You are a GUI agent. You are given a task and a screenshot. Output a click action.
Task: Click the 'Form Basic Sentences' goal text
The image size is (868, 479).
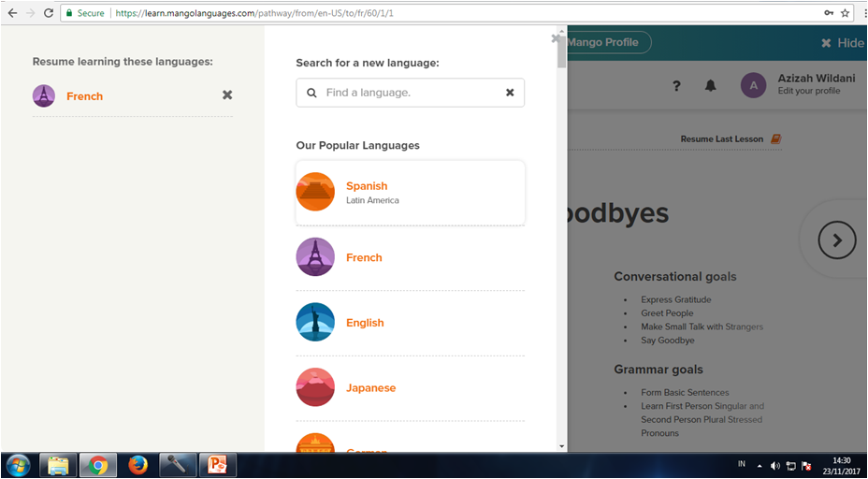[686, 393]
